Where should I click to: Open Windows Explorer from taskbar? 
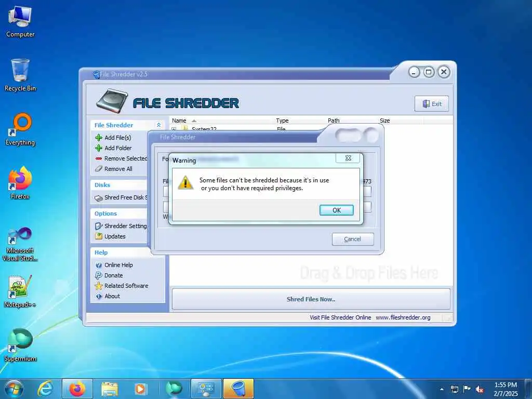(x=109, y=389)
